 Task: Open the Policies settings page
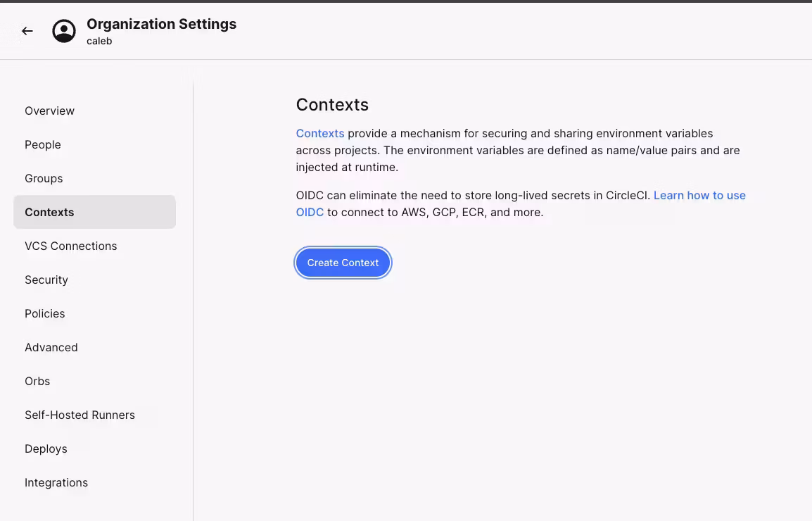tap(44, 313)
